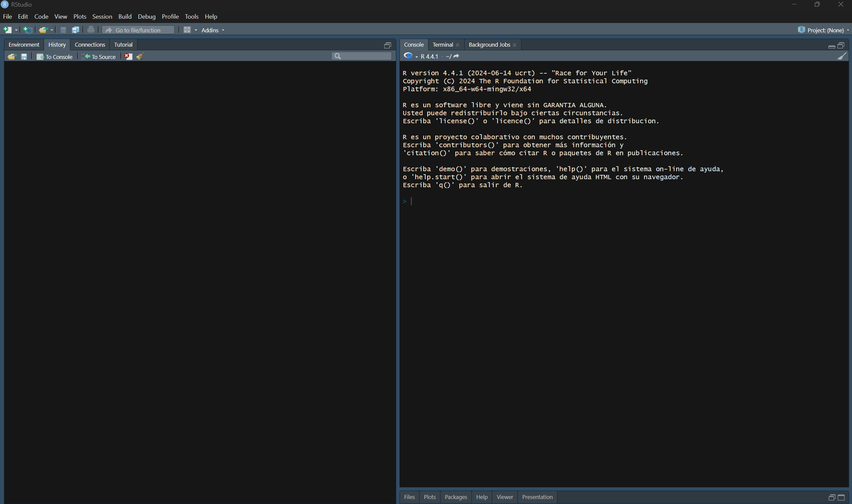Open the File menu

coord(7,16)
